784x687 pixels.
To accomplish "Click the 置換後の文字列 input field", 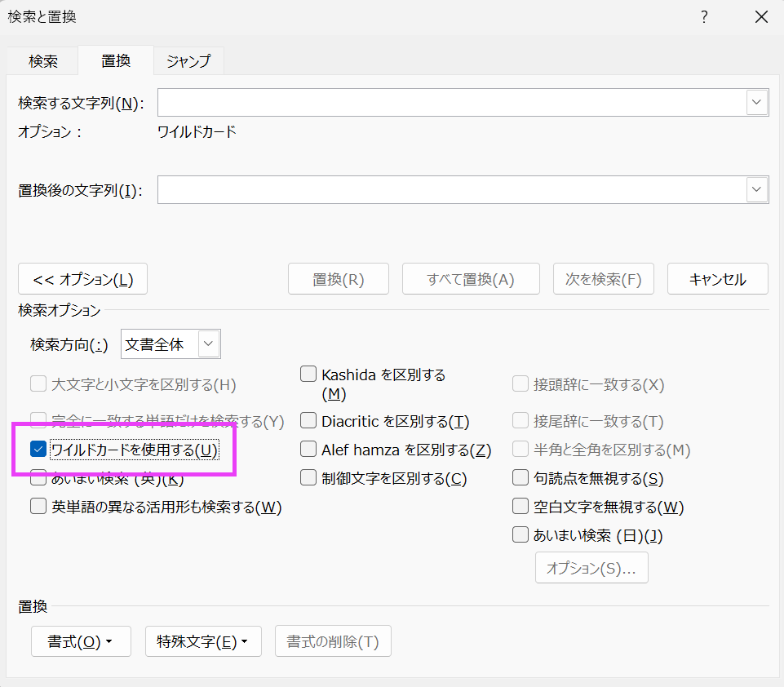I will 452,190.
